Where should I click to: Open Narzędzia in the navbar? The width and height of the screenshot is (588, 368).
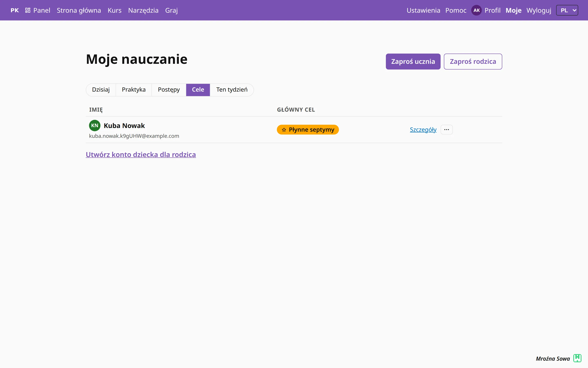[143, 10]
